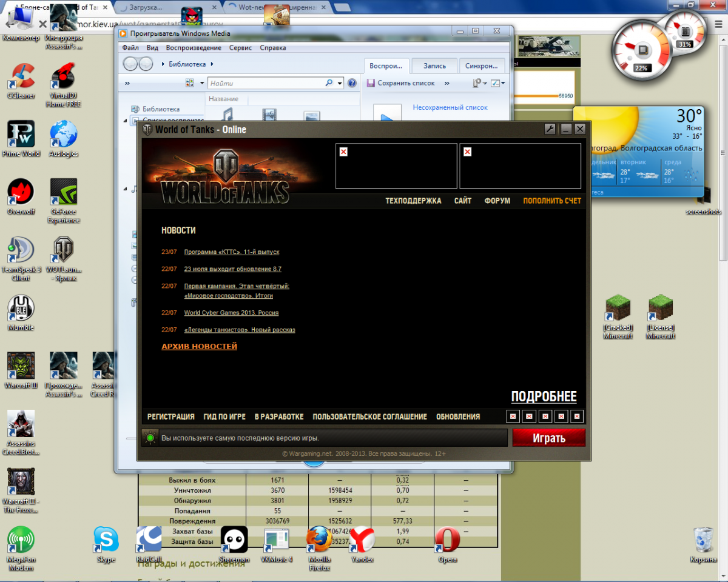Open the search options dropdown next to Найти

click(340, 83)
